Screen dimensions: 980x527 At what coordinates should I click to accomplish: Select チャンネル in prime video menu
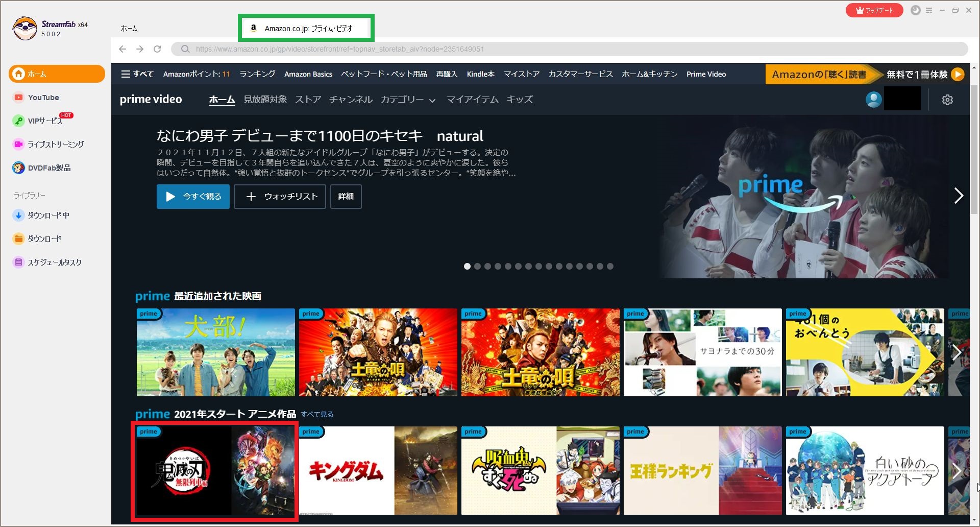click(351, 100)
